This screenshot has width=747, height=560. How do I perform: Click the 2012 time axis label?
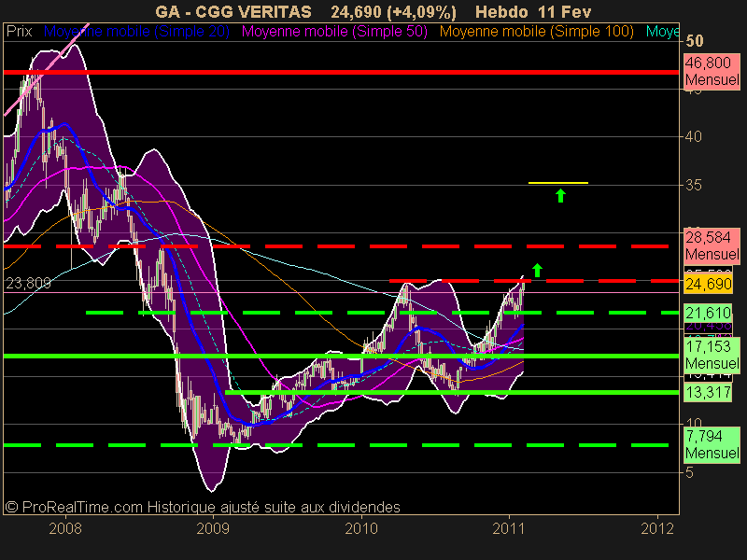click(657, 528)
